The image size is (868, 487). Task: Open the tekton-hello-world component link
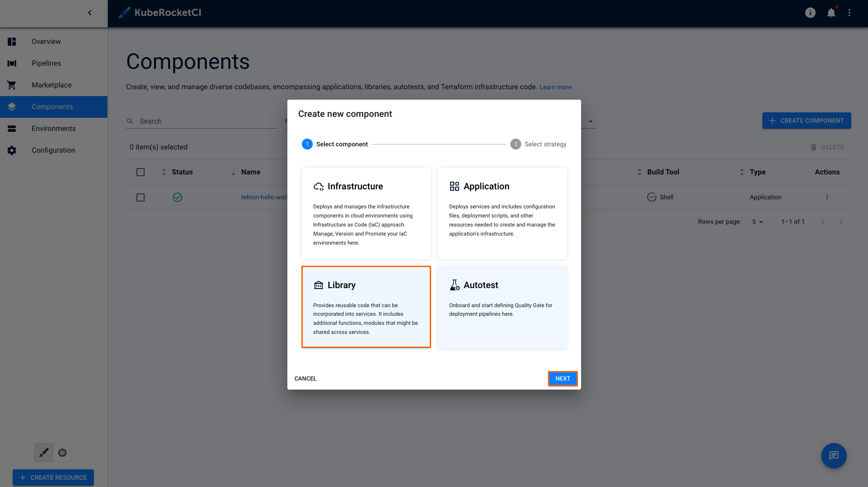(x=264, y=197)
